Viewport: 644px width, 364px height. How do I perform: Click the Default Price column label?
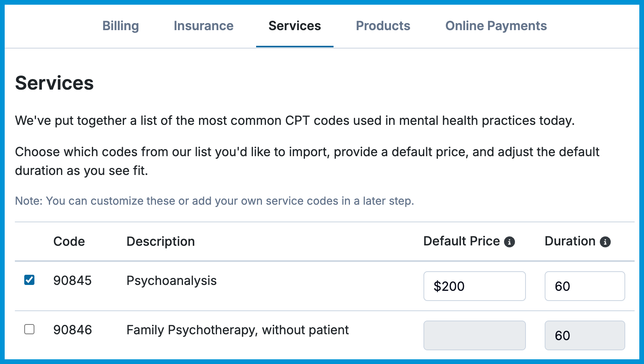[461, 241]
